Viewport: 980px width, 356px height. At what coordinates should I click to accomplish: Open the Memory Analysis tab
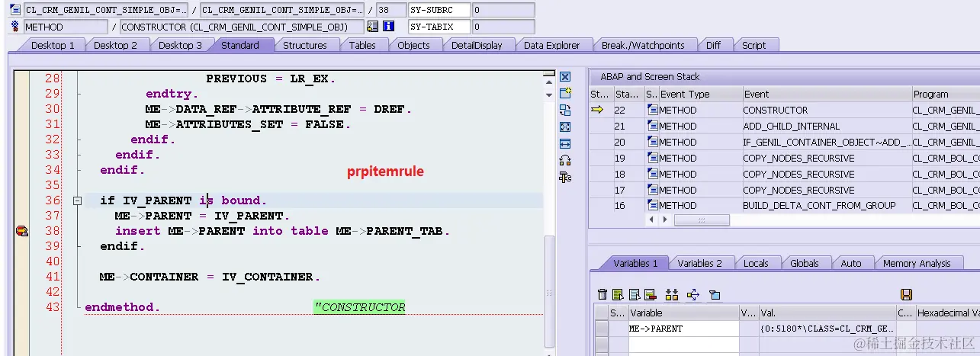(x=917, y=263)
